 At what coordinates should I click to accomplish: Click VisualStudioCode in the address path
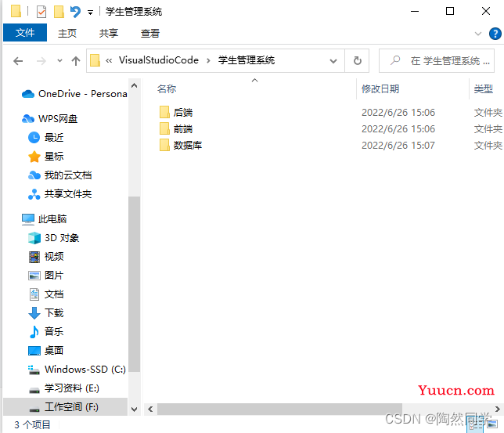tap(158, 60)
